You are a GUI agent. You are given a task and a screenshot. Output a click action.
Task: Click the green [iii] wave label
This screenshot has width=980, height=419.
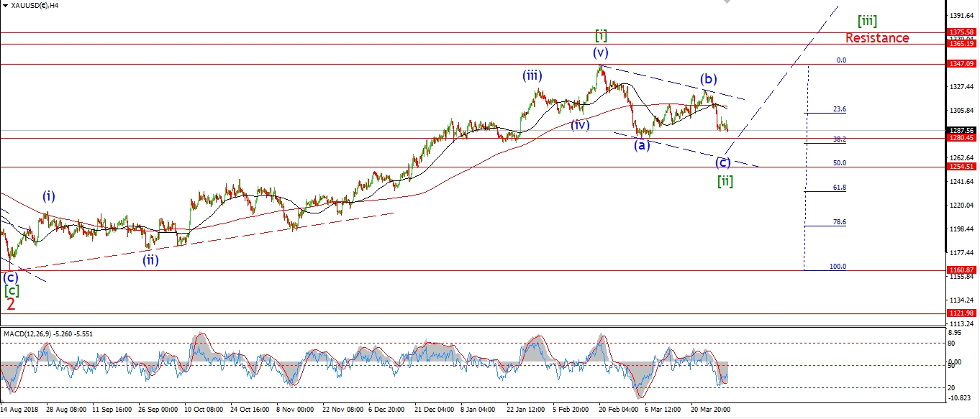[867, 21]
